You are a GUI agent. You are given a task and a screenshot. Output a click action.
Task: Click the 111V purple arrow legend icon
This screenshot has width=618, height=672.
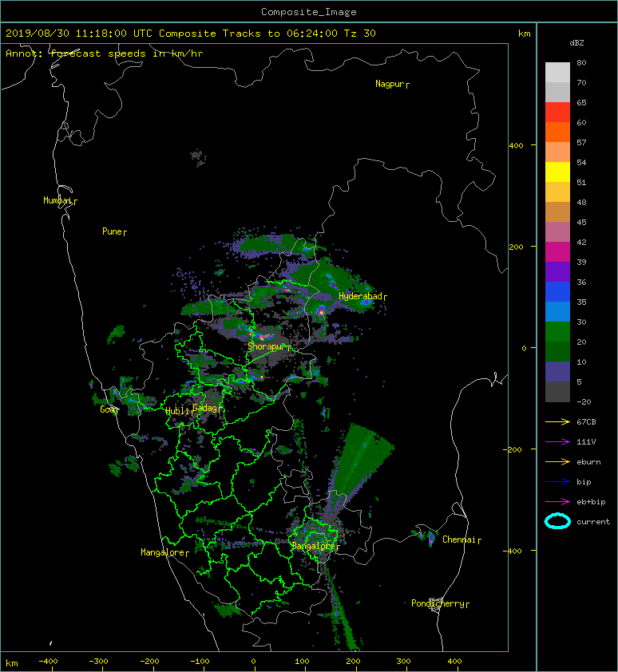coord(557,442)
